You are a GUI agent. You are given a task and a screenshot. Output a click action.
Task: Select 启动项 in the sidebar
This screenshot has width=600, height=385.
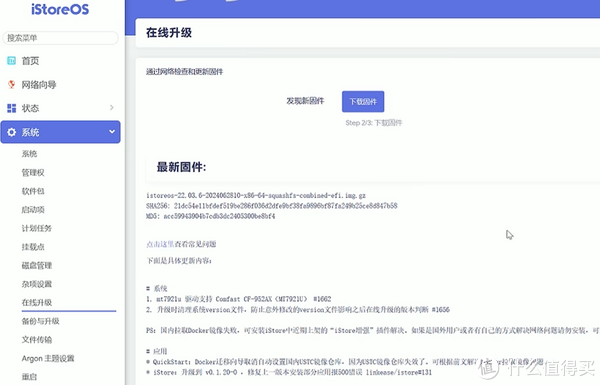click(x=33, y=209)
